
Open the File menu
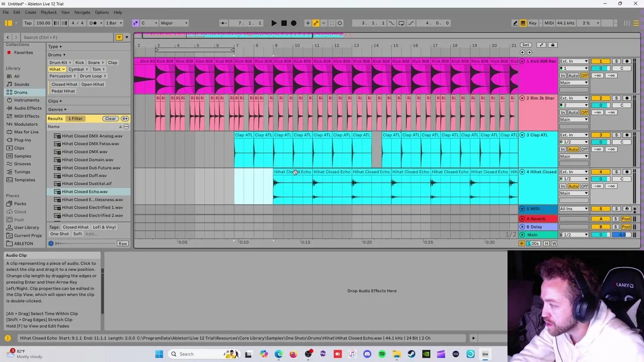[x=6, y=12]
